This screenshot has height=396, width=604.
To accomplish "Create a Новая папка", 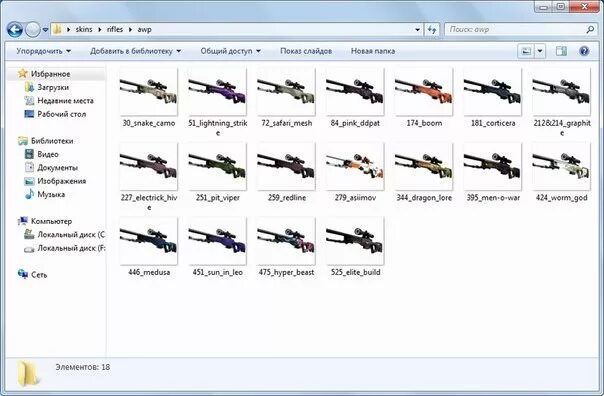I will 372,51.
